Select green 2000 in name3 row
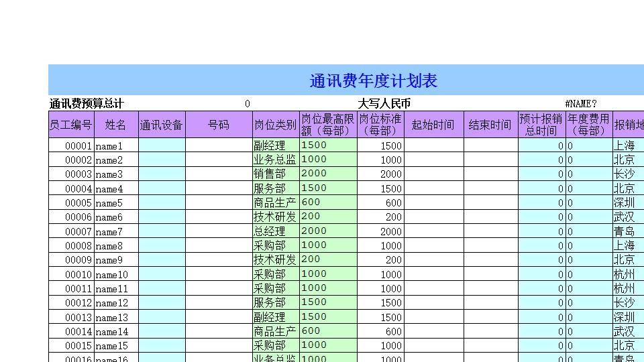The height and width of the screenshot is (362, 644). 328,174
